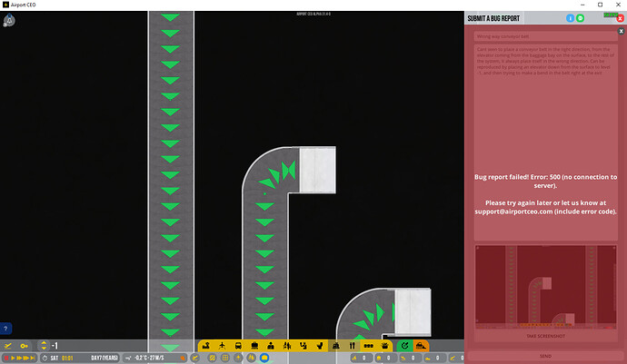The height and width of the screenshot is (364, 627).
Task: Set triple fast-forward speed
Action: point(26,358)
